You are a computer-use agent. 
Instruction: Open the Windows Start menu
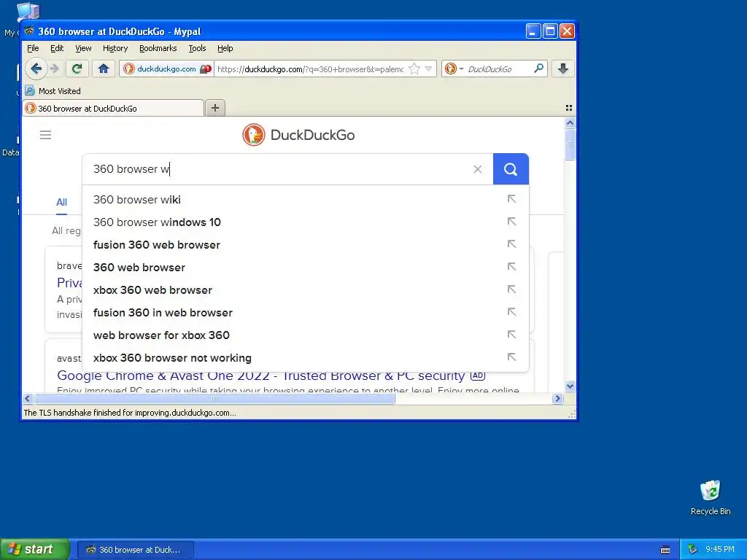coord(35,549)
